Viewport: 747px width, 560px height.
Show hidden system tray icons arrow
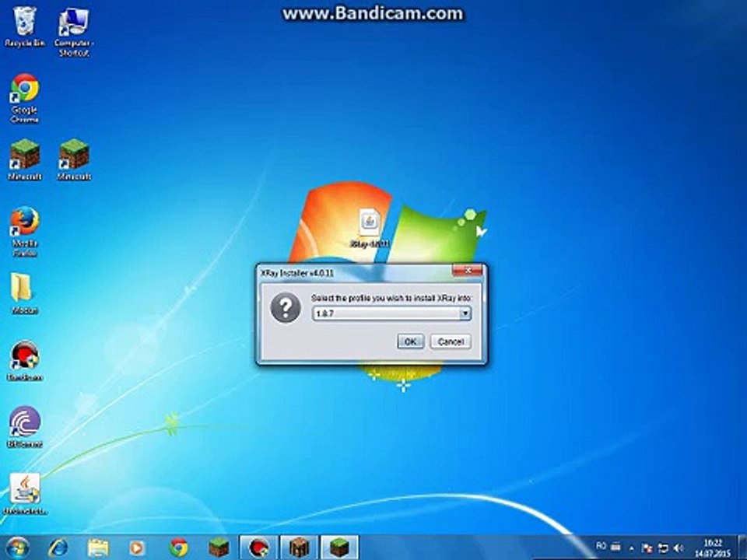pos(632,548)
